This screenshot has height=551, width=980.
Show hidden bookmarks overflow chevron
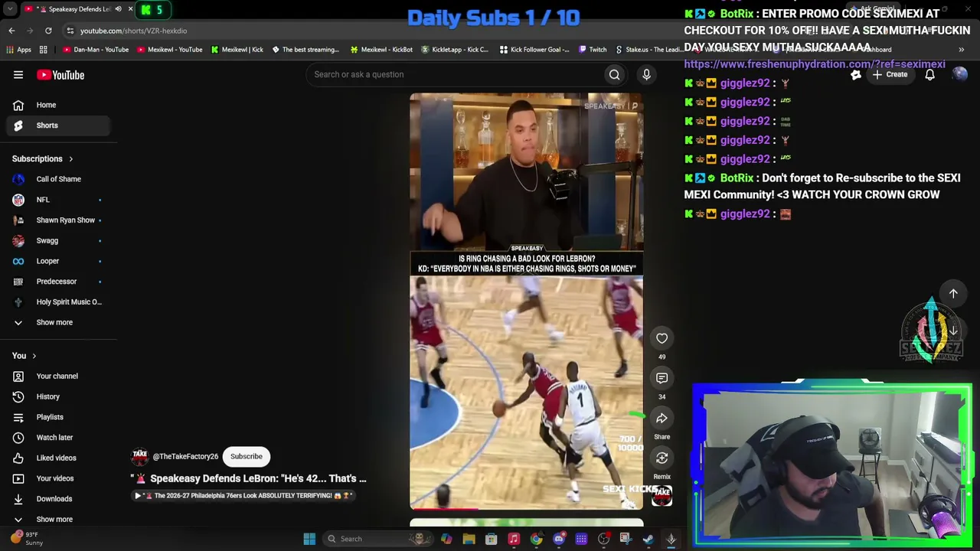961,50
